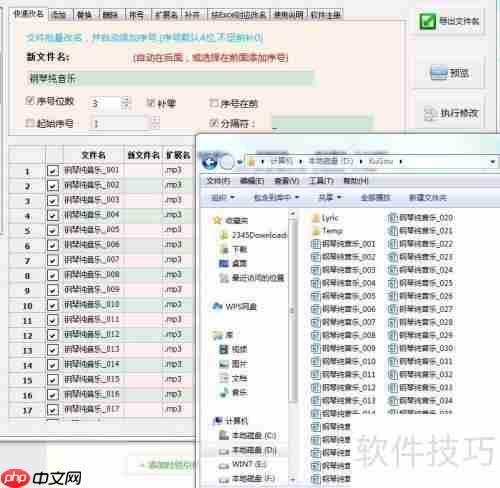Toggle the 补零 (zero padding) checkbox
Image resolution: width=500 pixels, height=488 pixels.
coord(151,103)
